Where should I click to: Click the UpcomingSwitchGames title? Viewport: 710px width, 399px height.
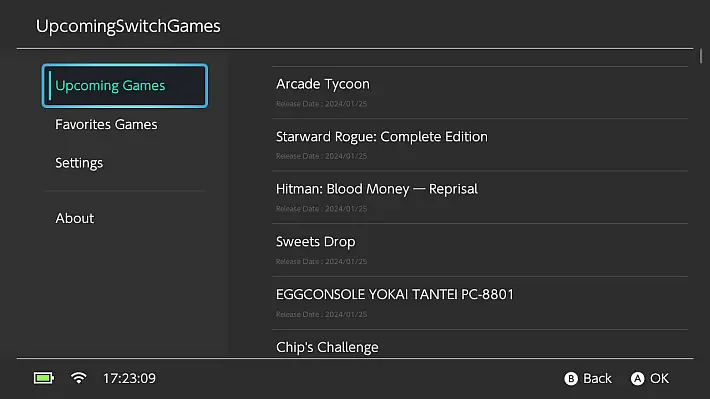click(x=128, y=26)
